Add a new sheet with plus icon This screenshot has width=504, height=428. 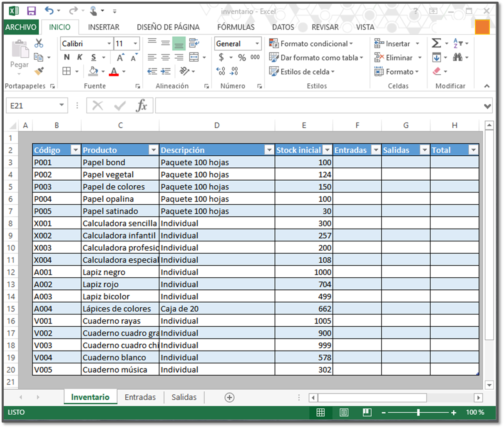click(x=229, y=397)
